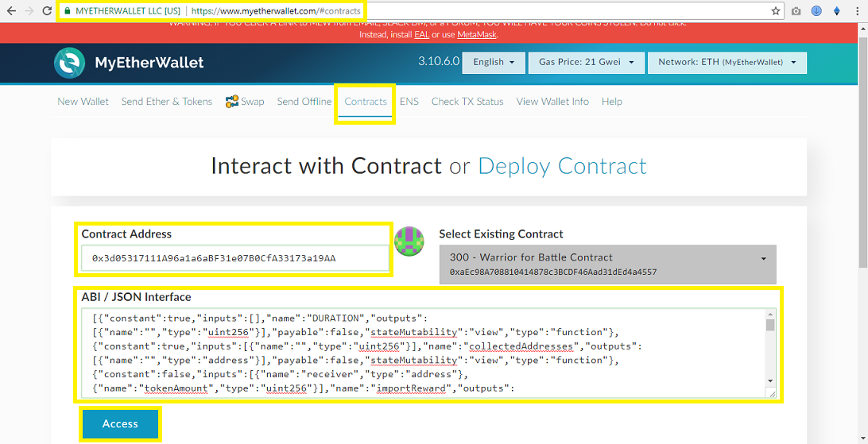Click the ABI textarea scroll-down arrow
Viewport: 868px width, 444px height.
point(770,381)
